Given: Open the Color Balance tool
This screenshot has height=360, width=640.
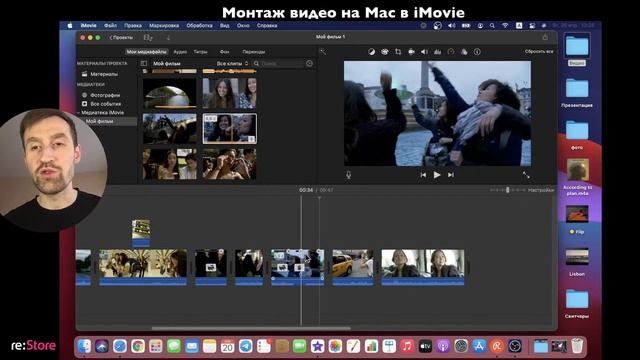Looking at the screenshot, I should [371, 52].
